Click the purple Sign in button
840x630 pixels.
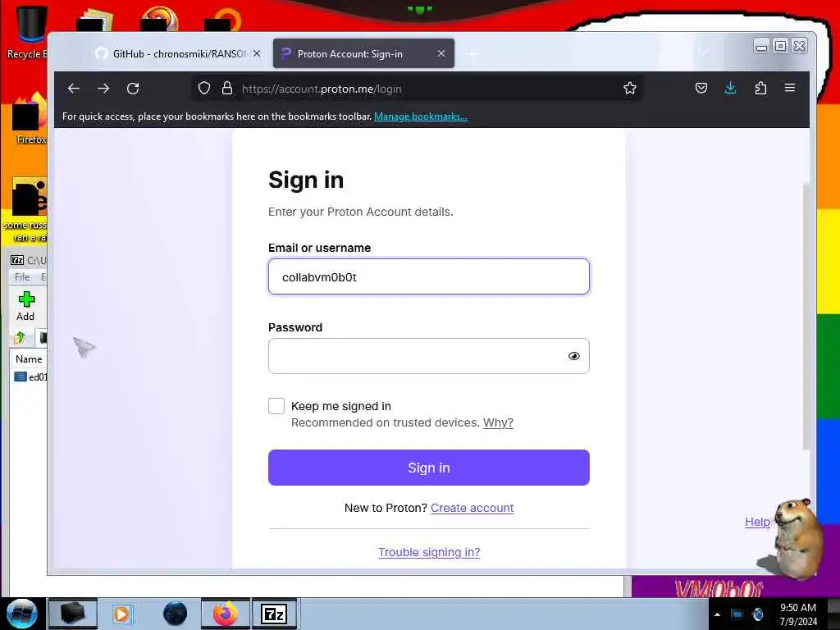(x=428, y=468)
